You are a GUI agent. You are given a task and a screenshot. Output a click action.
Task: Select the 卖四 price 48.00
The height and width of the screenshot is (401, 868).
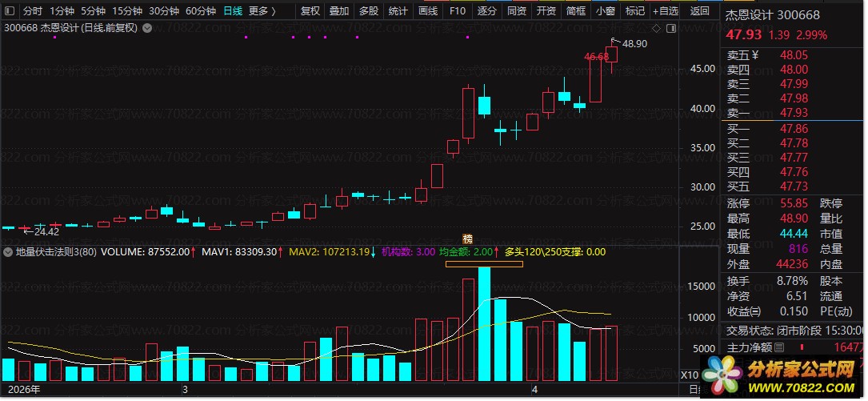794,70
